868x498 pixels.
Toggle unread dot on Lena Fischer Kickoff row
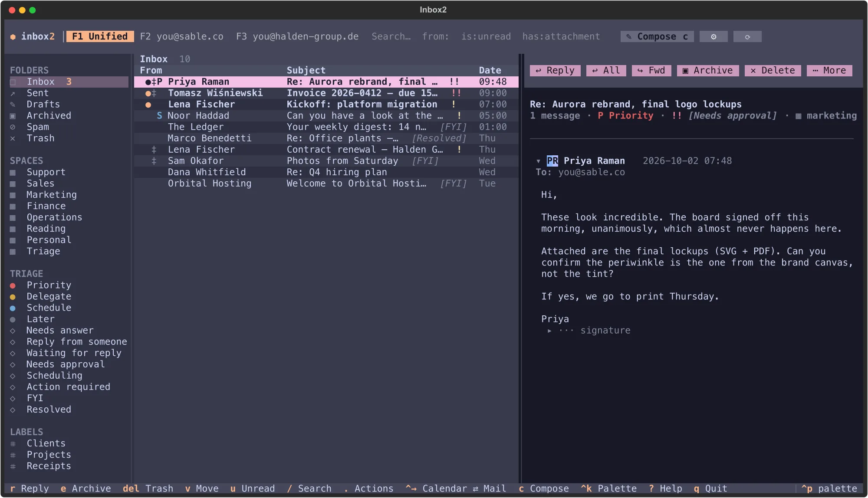click(148, 105)
